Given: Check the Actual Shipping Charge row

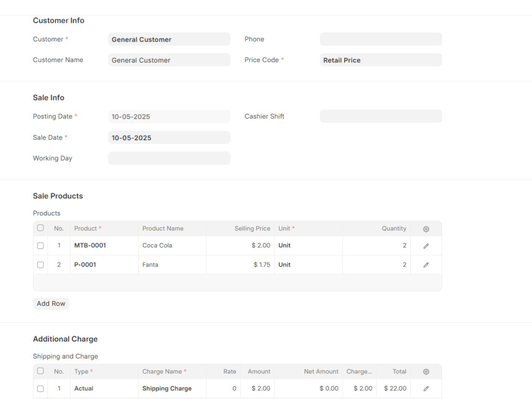Looking at the screenshot, I should click(40, 388).
